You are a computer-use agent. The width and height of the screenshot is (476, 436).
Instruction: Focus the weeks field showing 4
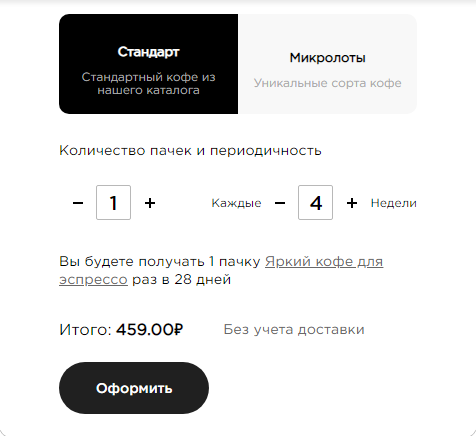click(x=315, y=203)
